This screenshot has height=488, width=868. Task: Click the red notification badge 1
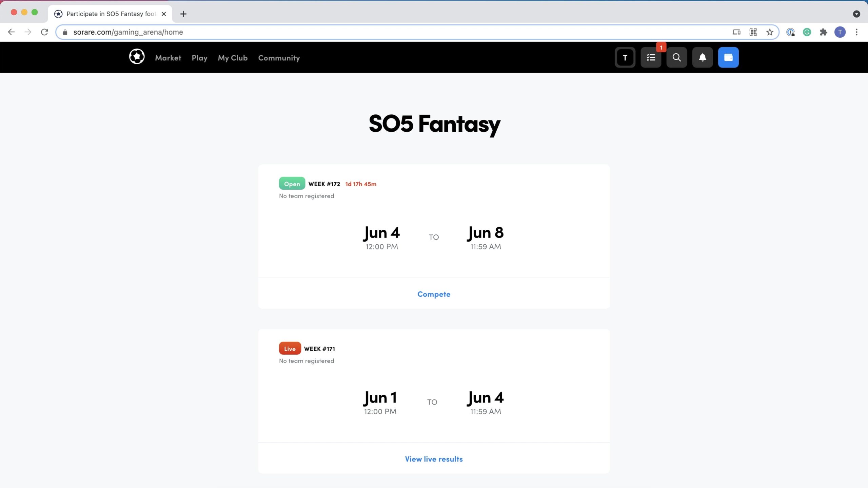point(661,48)
